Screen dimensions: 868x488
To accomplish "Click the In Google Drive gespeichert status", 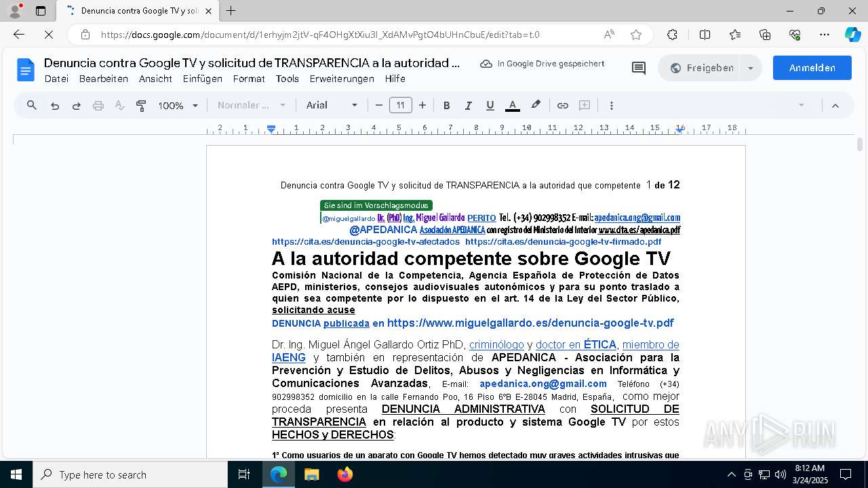I will click(x=542, y=64).
